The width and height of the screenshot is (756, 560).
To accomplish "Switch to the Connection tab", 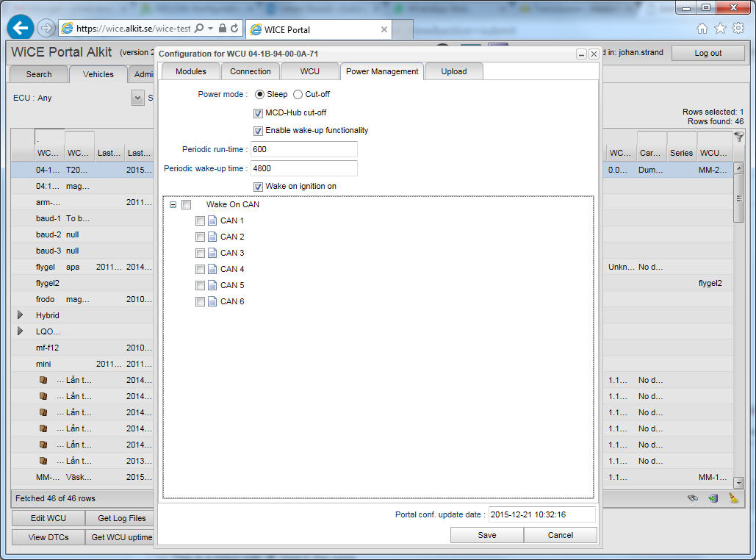I will pos(251,71).
